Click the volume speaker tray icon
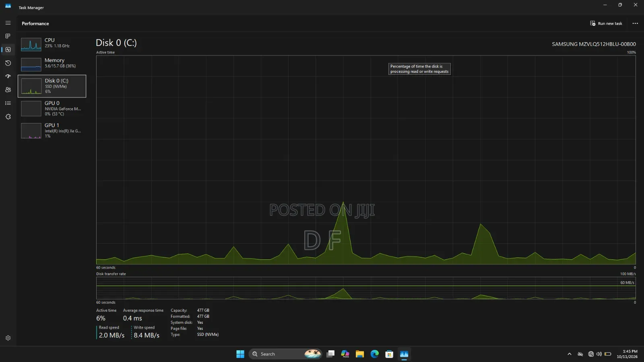The width and height of the screenshot is (644, 362). click(x=599, y=354)
